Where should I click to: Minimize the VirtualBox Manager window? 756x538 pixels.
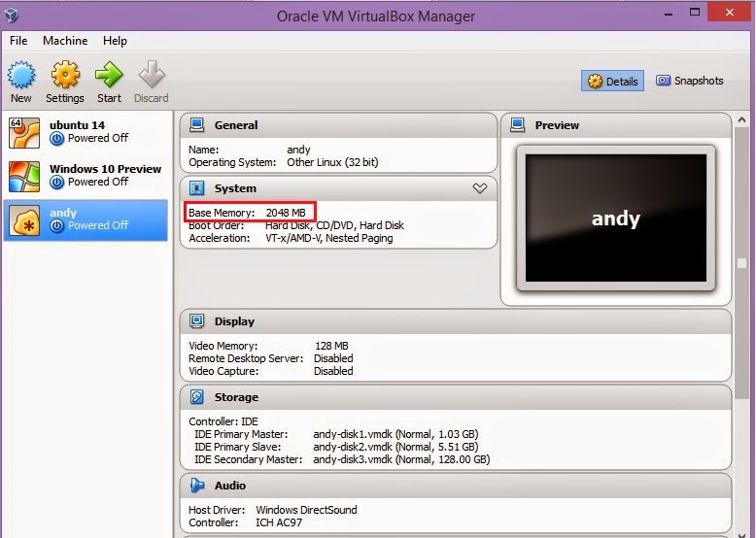coord(669,14)
